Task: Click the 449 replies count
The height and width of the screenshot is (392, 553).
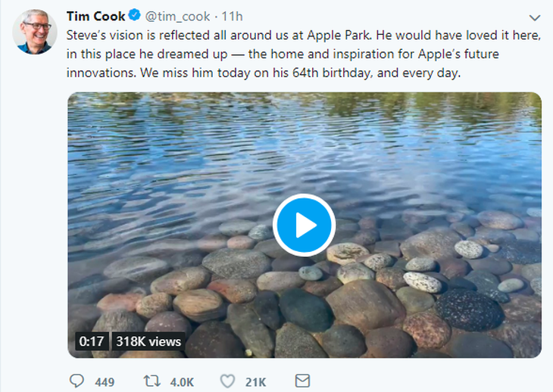Action: coord(105,382)
